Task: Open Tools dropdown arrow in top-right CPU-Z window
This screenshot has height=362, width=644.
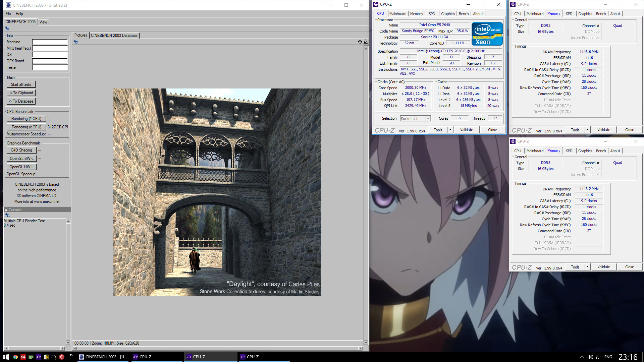Action: (x=587, y=130)
